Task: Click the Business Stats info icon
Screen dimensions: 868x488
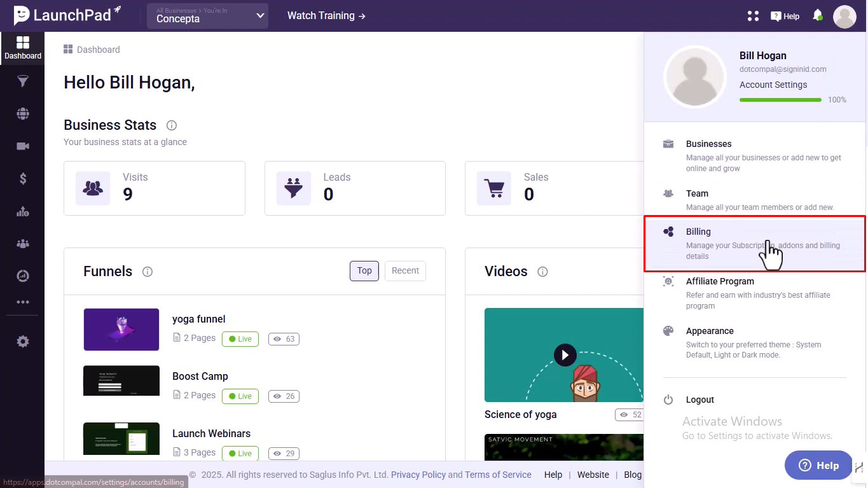Action: tap(171, 125)
